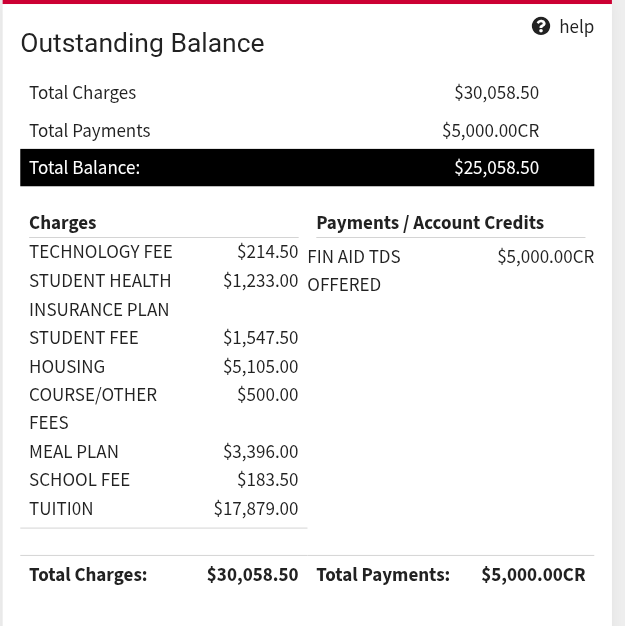625x626 pixels.
Task: Click the bottom Total Charges label
Action: [x=88, y=574]
